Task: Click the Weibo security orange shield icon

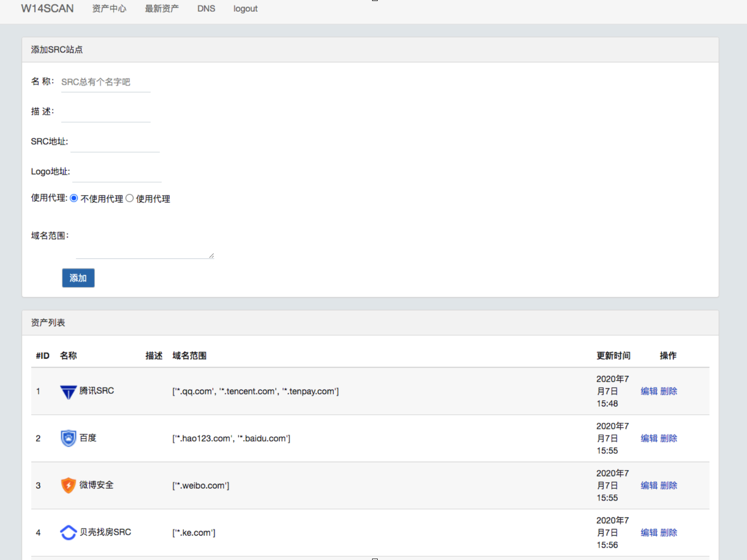Action: 68,486
